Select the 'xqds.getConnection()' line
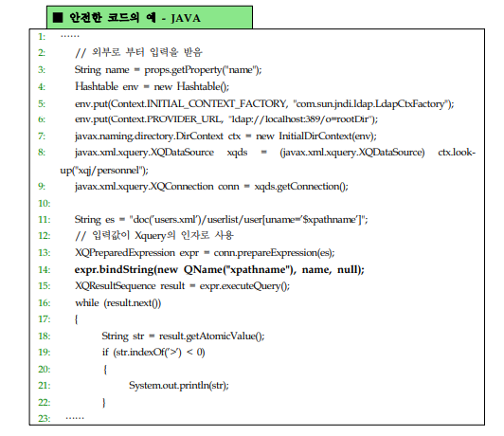The width and height of the screenshot is (504, 436). coord(211,187)
